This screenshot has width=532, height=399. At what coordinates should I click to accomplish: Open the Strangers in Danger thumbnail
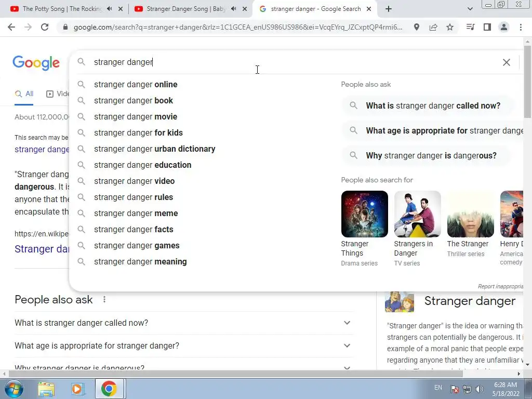pyautogui.click(x=418, y=214)
